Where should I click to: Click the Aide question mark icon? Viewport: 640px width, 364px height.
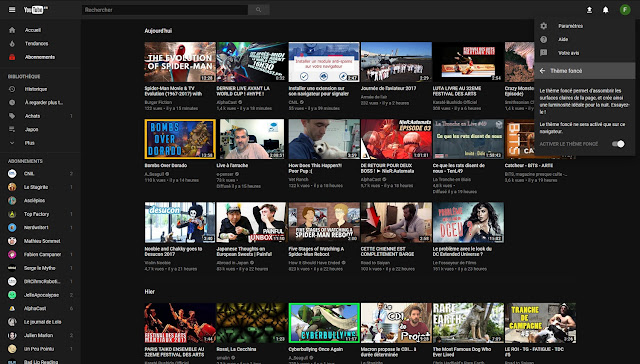click(544, 39)
